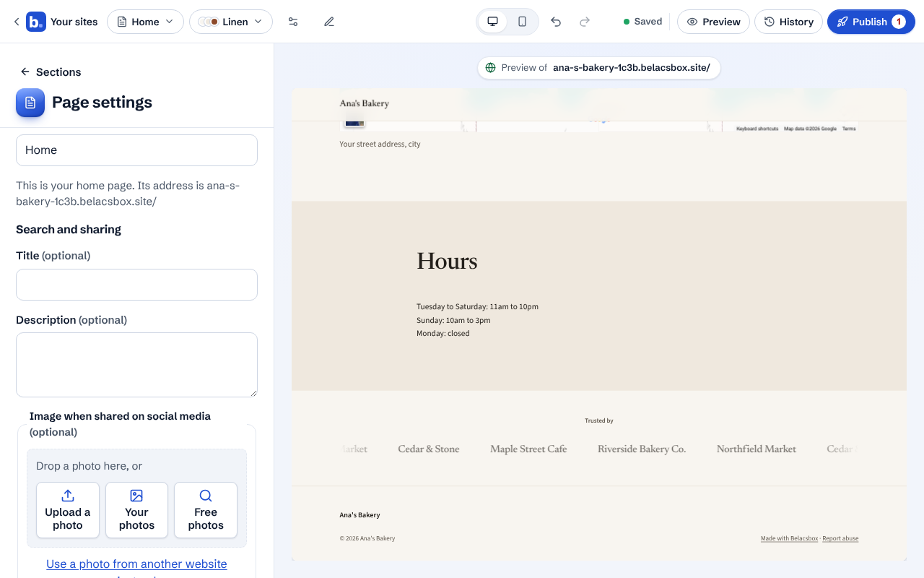Click the Preview button

coord(713,22)
